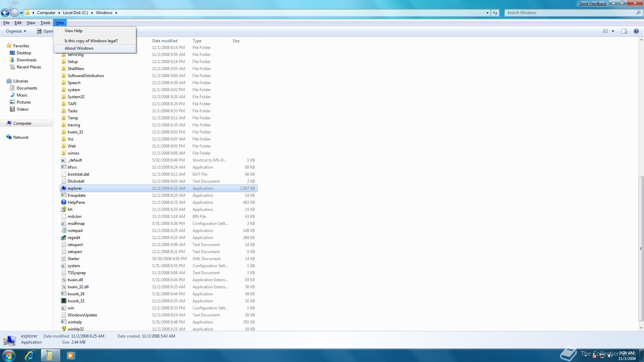
Task: Select the bootstat.dat file
Action: tap(78, 174)
